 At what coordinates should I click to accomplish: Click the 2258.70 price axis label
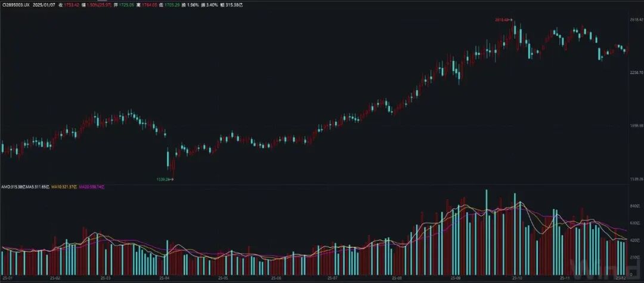(x=636, y=72)
